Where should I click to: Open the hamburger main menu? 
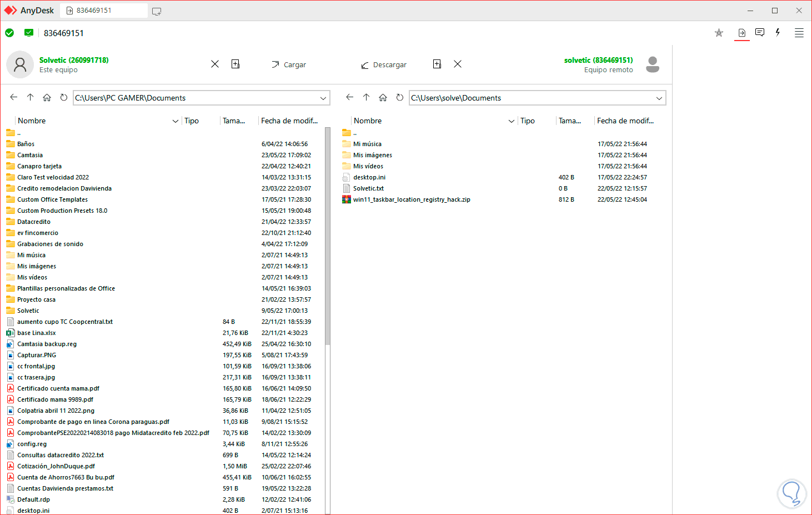click(x=799, y=33)
